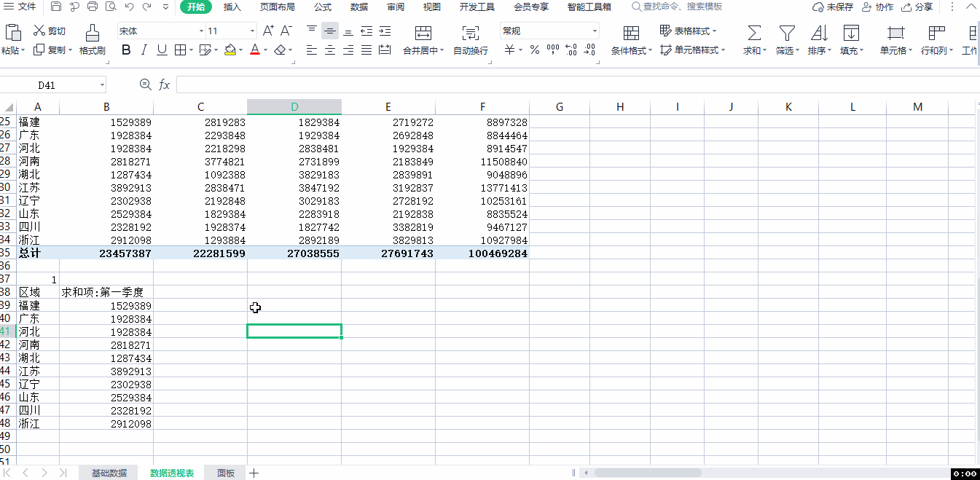This screenshot has width=980, height=480.
Task: Click the Paste clipboard icon
Action: (13, 32)
